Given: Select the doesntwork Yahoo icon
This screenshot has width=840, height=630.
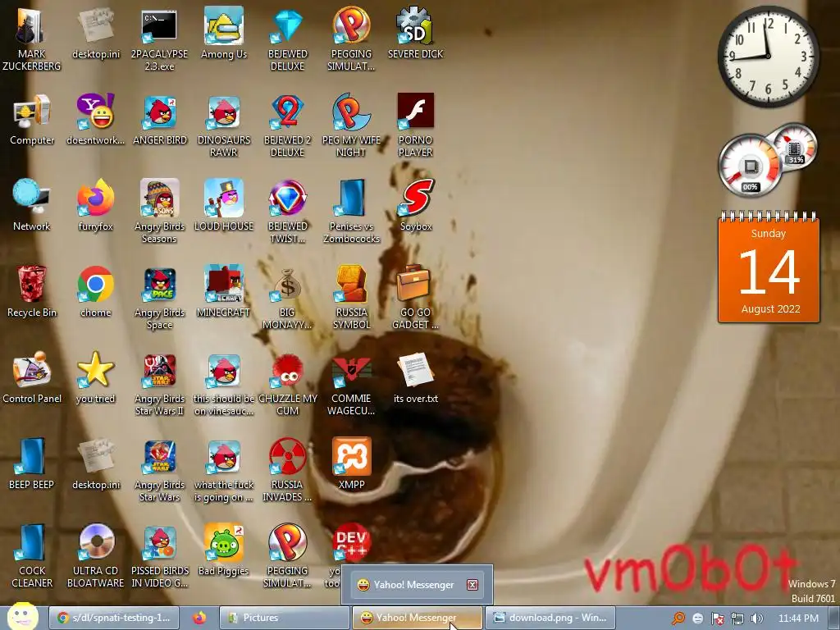Looking at the screenshot, I should click(x=95, y=120).
